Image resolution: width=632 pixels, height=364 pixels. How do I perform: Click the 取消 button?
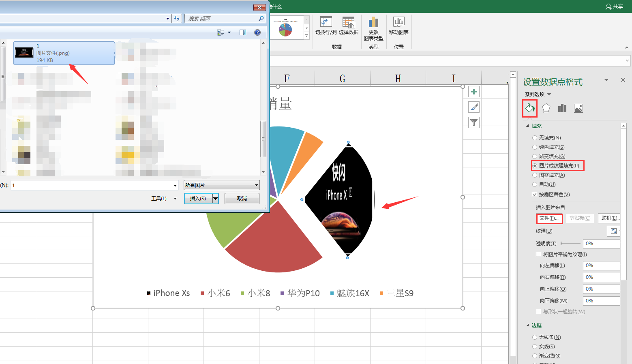click(242, 199)
